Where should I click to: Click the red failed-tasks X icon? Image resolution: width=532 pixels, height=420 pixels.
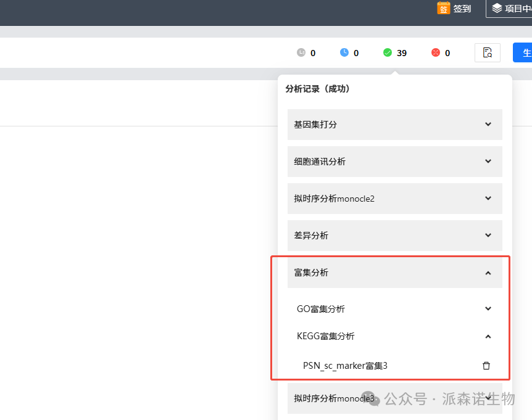[x=436, y=52]
